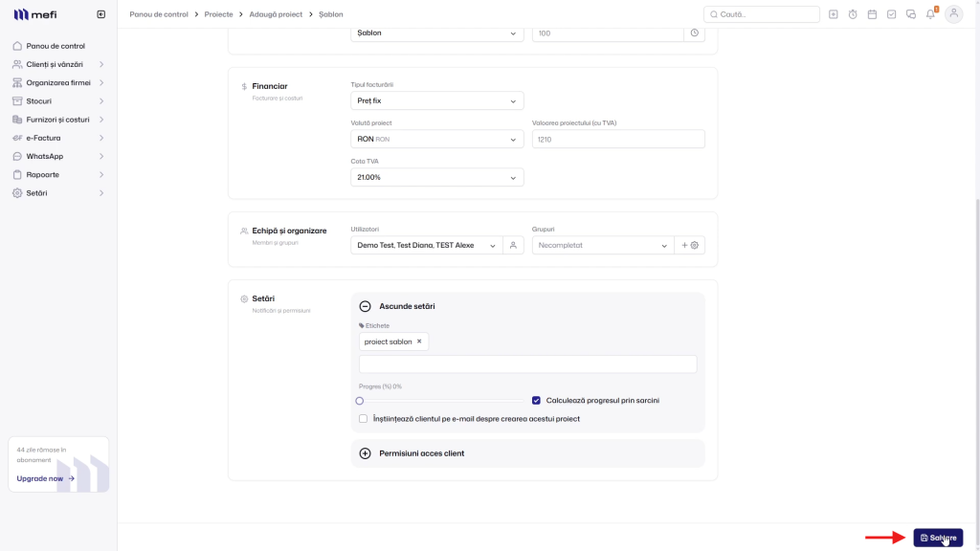Click the Valoarea proiectului input field
The width and height of the screenshot is (980, 551).
click(x=618, y=140)
